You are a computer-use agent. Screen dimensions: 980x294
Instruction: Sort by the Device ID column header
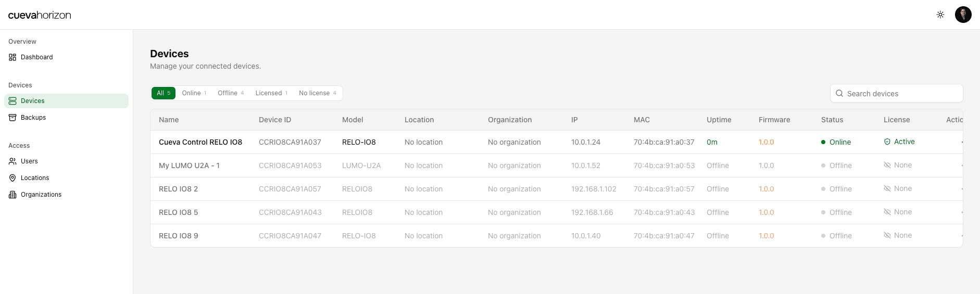coord(275,120)
